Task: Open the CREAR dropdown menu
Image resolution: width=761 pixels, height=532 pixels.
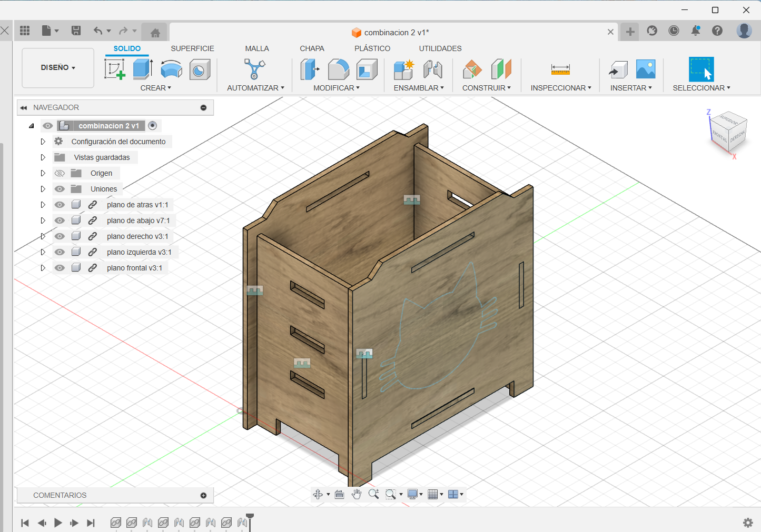Action: 155,88
